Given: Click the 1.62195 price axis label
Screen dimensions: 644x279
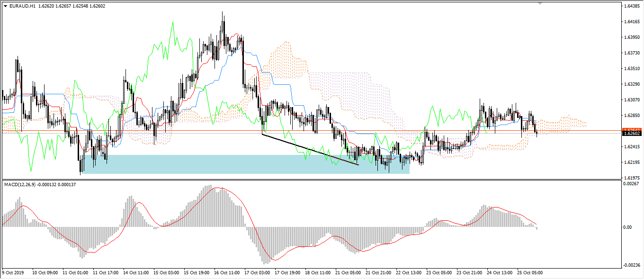Looking at the screenshot, I should pos(632,162).
